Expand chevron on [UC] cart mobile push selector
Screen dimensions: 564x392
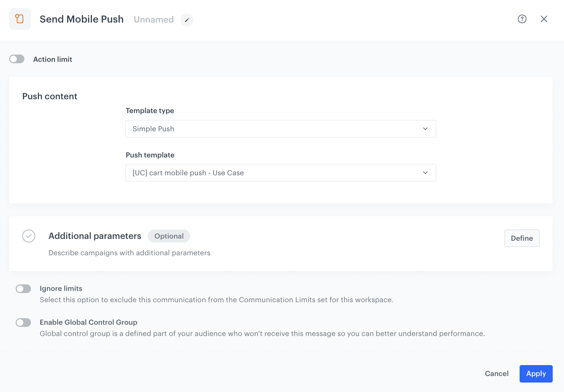(x=425, y=173)
